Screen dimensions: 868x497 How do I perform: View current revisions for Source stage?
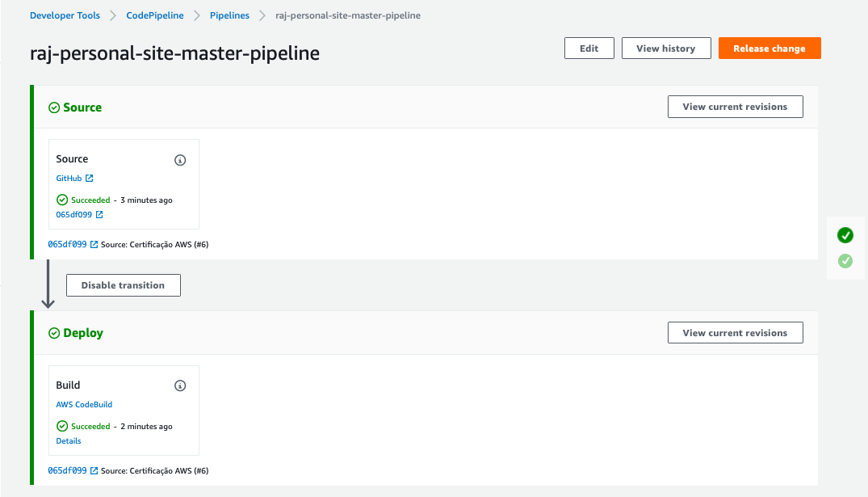click(x=735, y=107)
